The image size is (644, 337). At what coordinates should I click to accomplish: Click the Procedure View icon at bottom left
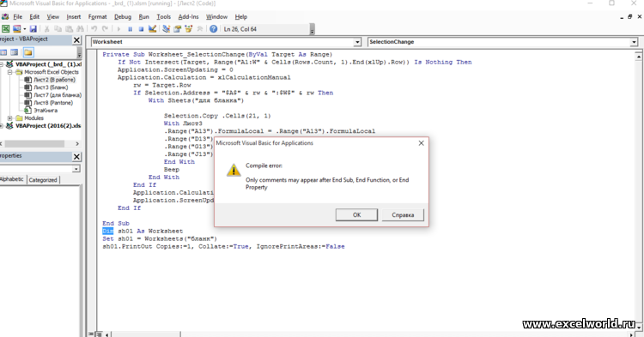[x=91, y=334]
